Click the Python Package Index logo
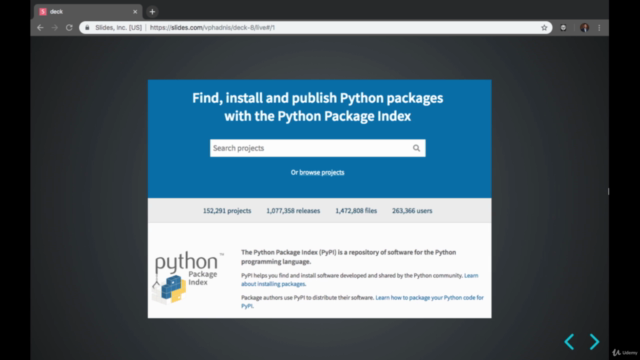The image size is (640, 360). 189,277
